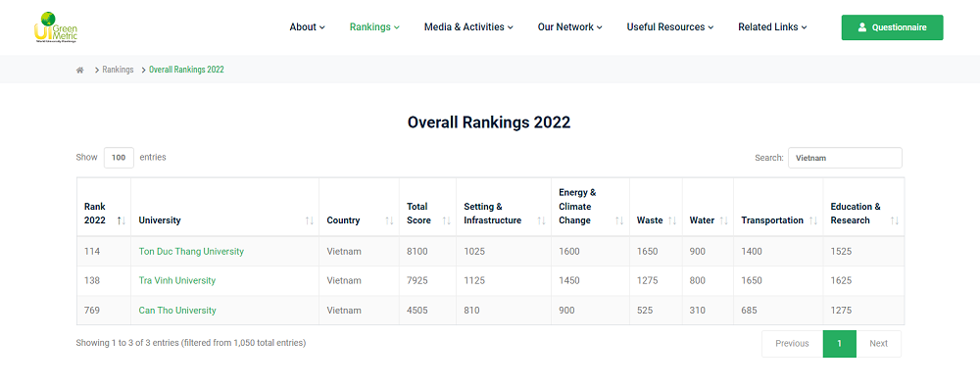980x388 pixels.
Task: Expand Media & Activities menu
Action: 468,26
